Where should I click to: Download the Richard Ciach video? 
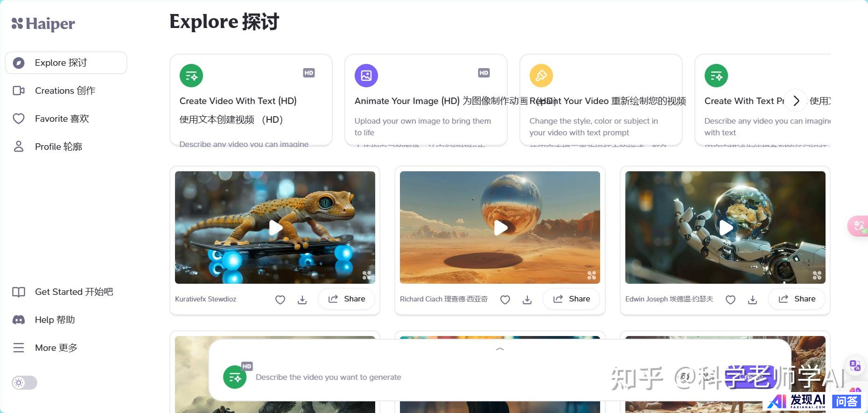[x=527, y=300]
